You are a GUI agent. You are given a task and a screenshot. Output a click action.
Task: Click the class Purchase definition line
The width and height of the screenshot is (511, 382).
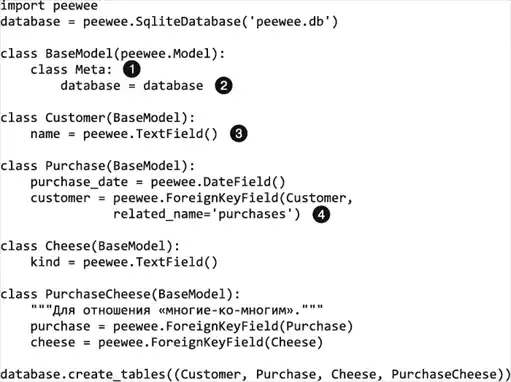98,166
